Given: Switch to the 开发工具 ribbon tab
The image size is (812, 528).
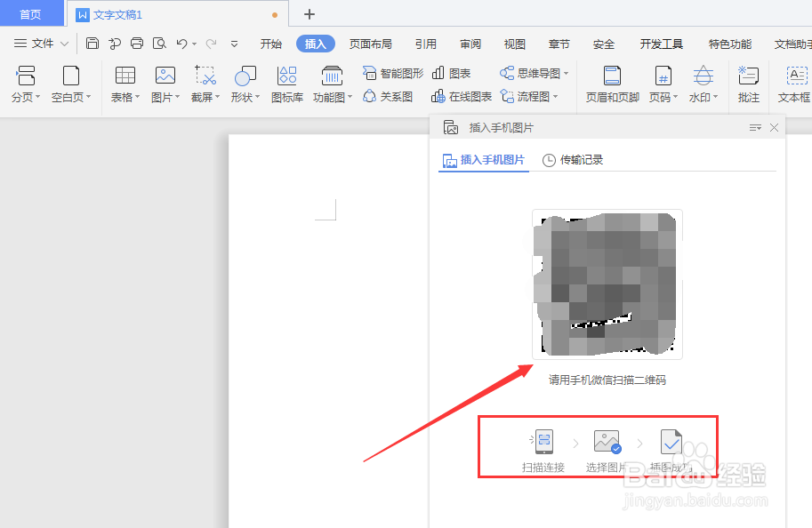Looking at the screenshot, I should click(x=662, y=44).
